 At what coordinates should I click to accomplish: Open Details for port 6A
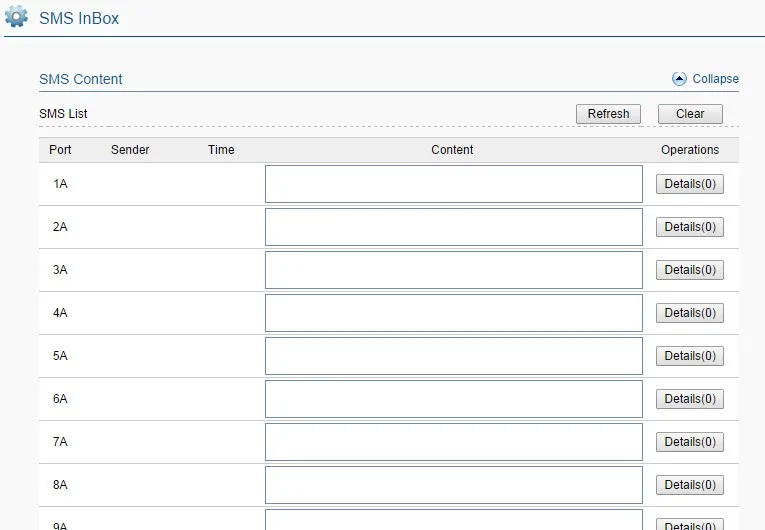coord(690,399)
